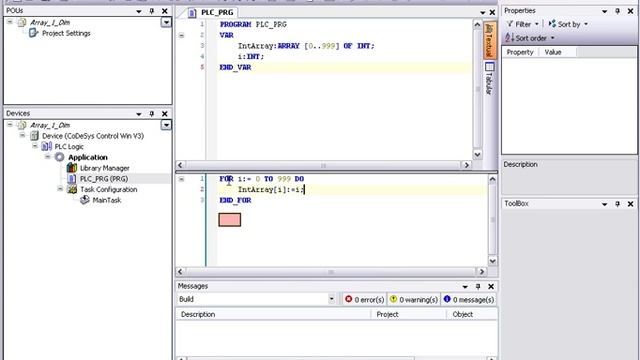Collapse the FOR loop in code editor
640x360 pixels.
click(x=181, y=179)
